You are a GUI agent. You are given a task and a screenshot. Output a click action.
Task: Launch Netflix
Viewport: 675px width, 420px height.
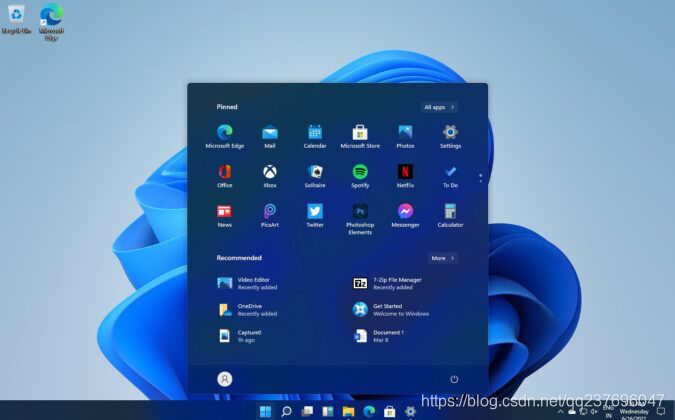point(405,176)
